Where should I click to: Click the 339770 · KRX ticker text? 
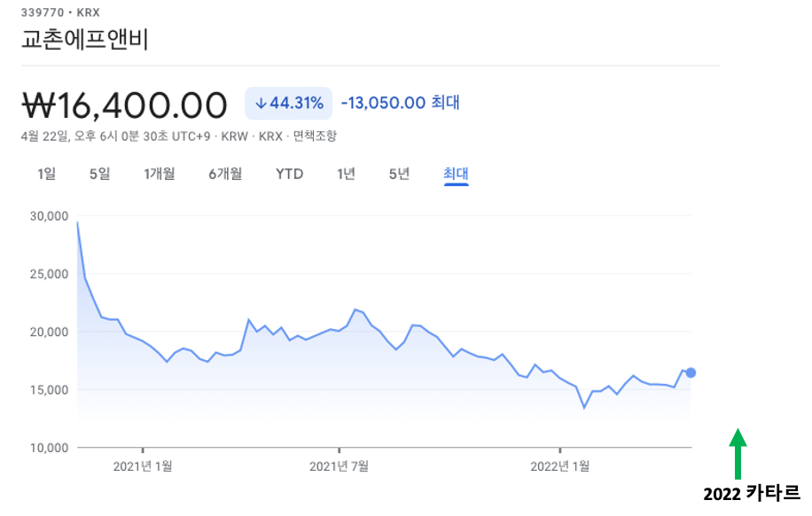[x=60, y=12]
